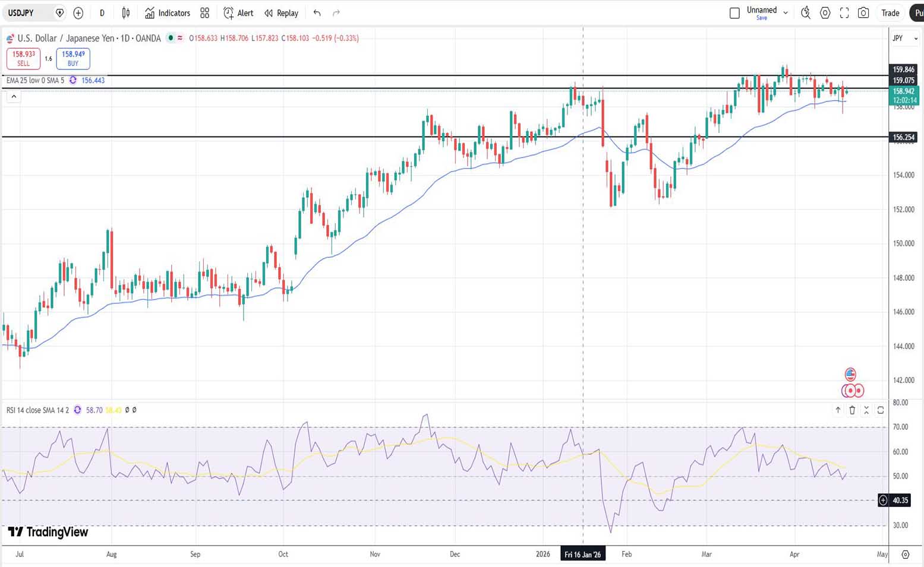This screenshot has width=924, height=567.
Task: Expand the Unnamed layout dropdown arrow
Action: pyautogui.click(x=786, y=13)
